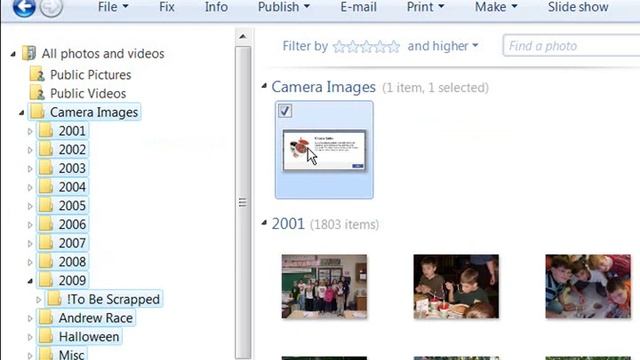Open the File menu
This screenshot has width=640, height=360.
113,7
